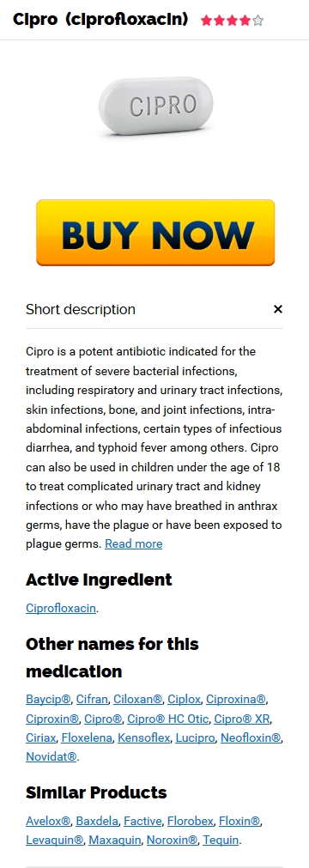
Task: Follow the Baycip® link
Action: click(48, 699)
